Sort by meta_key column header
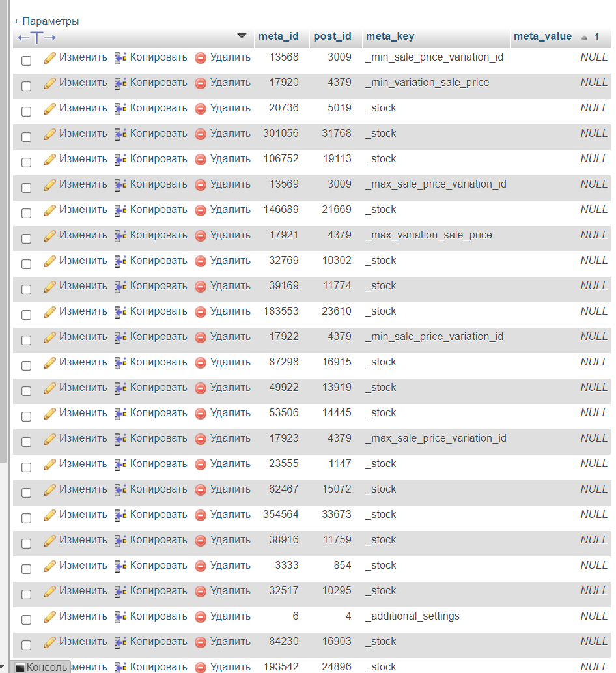The image size is (616, 673). click(390, 36)
